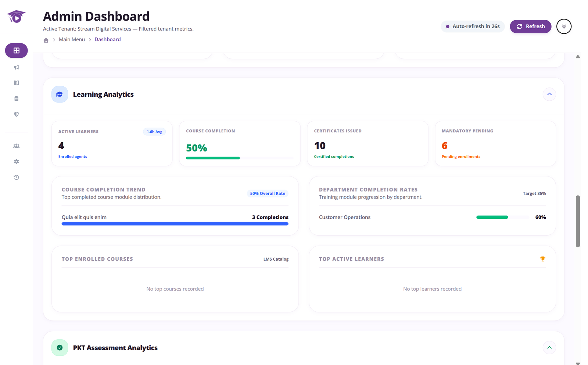
Task: Click the Dashboard breadcrumb link
Action: 108,39
